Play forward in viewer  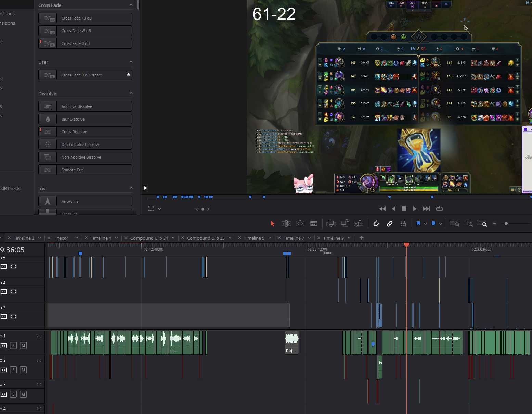tap(415, 209)
